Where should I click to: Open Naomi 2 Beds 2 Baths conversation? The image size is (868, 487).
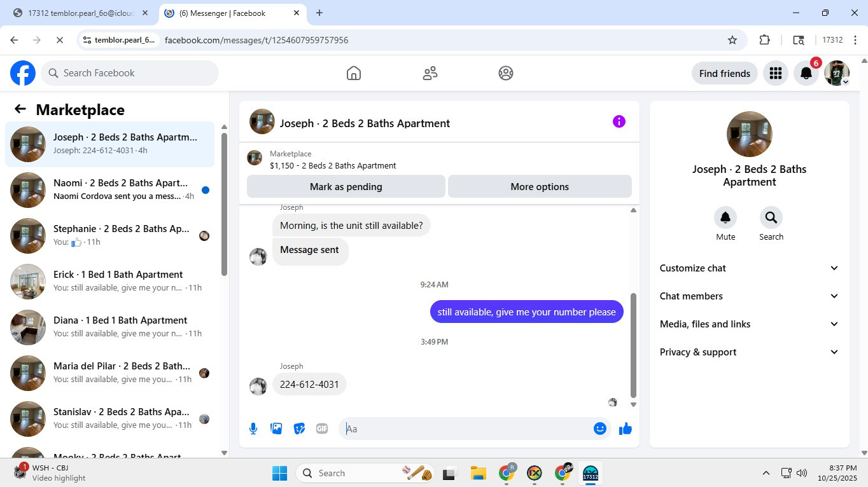point(110,190)
